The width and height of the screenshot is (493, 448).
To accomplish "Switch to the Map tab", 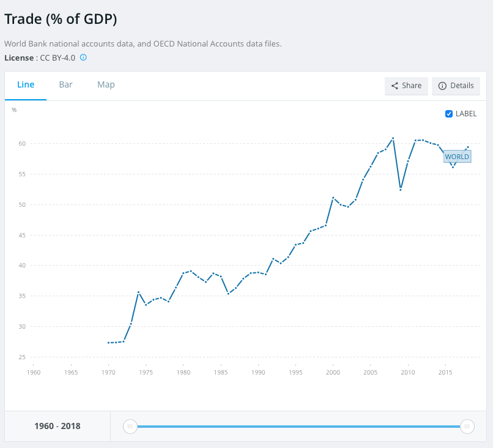I will click(106, 84).
